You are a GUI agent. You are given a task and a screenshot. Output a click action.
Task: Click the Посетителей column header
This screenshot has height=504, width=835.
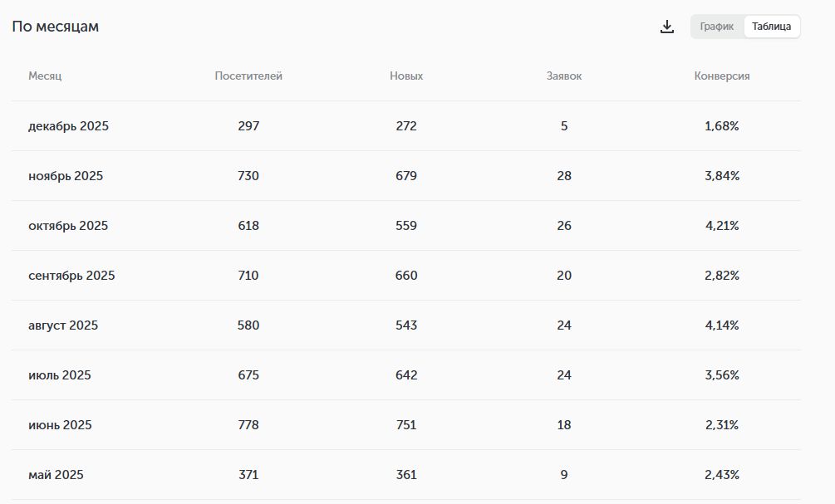pos(248,76)
